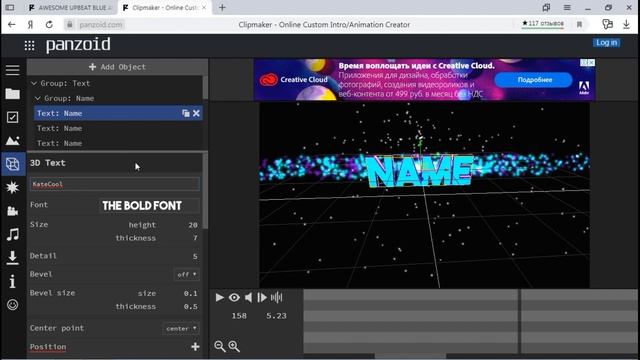This screenshot has height=360, width=640.
Task: Click the Bevel size value 0.1
Action: pyautogui.click(x=191, y=293)
